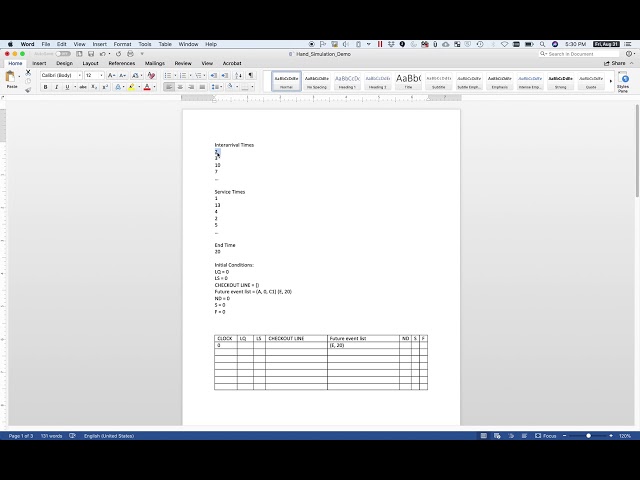
Task: Justify the paragraph text
Action: pos(202,87)
